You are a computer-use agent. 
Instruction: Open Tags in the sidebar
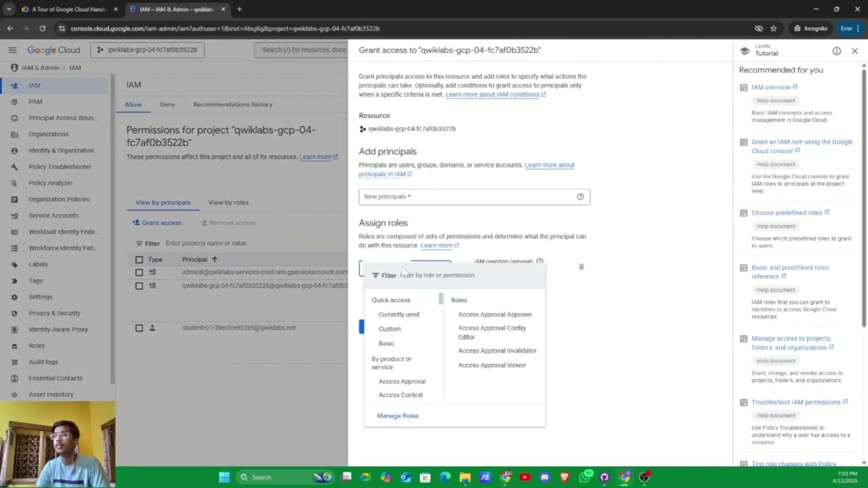click(35, 281)
